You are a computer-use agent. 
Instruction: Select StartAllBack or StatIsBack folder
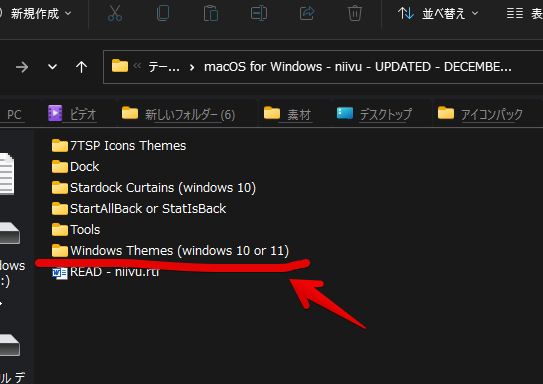[x=139, y=209]
